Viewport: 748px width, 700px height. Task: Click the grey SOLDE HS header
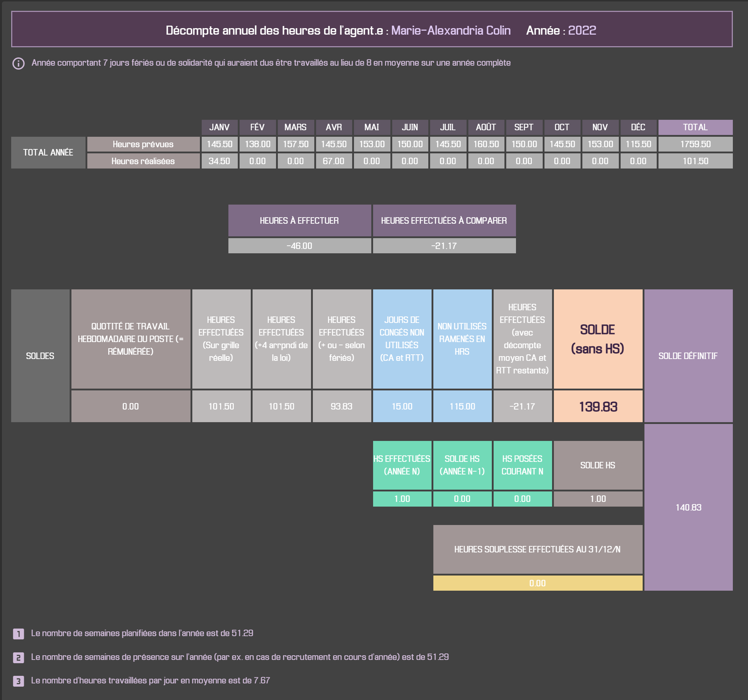point(598,465)
